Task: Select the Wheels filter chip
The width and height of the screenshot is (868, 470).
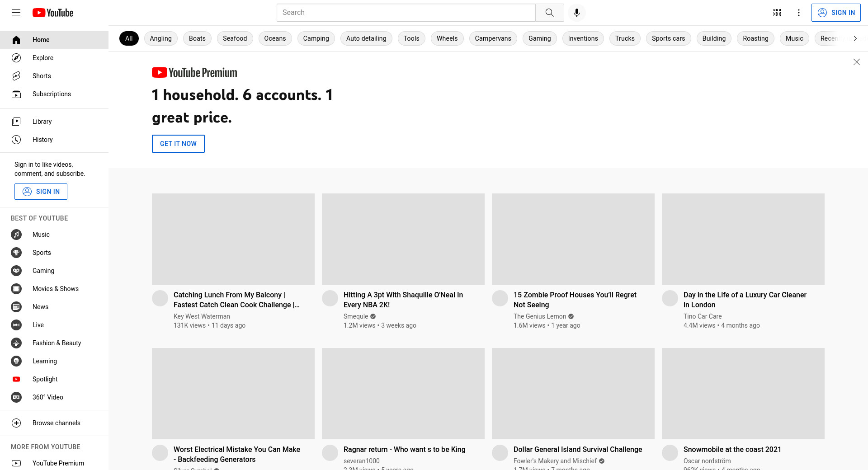Action: point(447,38)
